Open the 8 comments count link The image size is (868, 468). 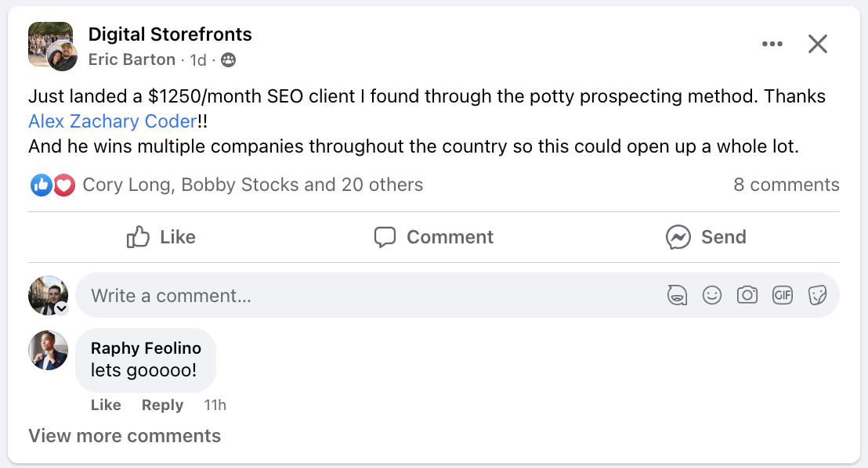(x=786, y=185)
